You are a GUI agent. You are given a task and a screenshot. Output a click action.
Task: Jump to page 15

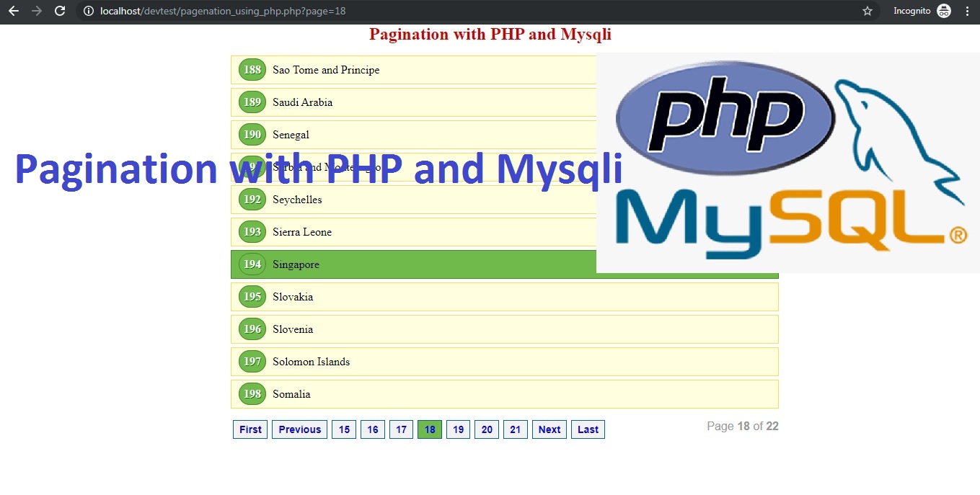[344, 429]
